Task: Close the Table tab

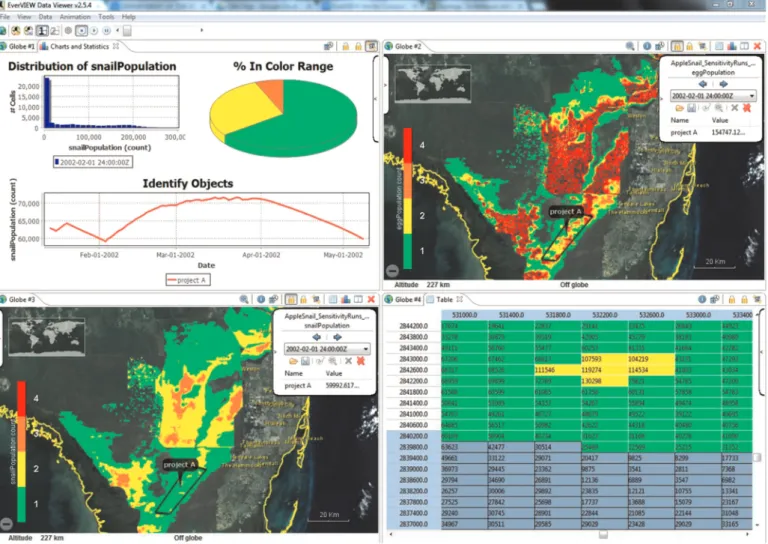Action: [x=459, y=299]
